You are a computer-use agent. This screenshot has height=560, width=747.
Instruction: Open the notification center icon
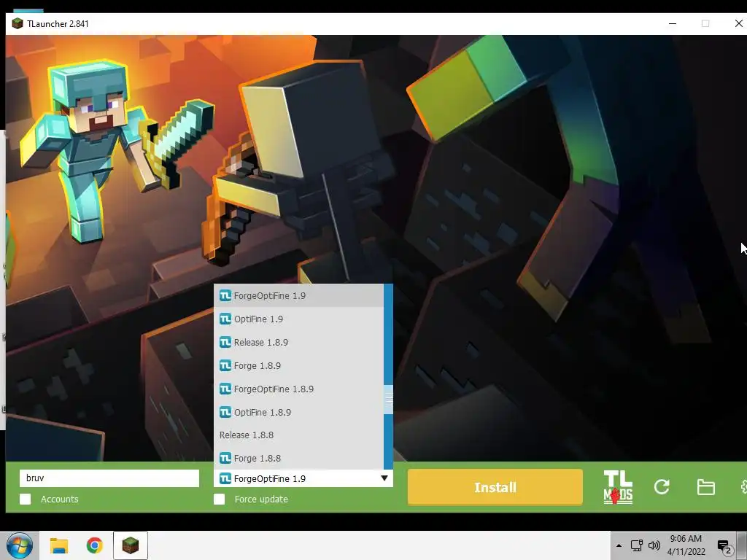(x=724, y=547)
